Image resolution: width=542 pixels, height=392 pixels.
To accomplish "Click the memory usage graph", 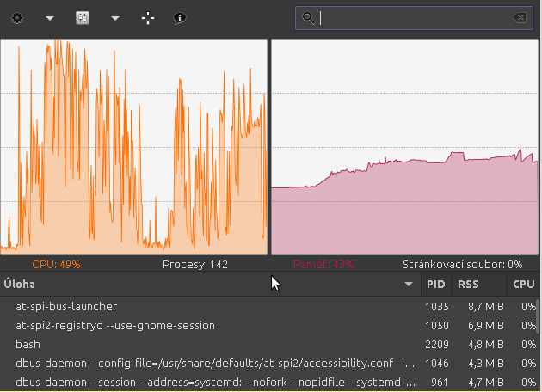I will [404, 146].
